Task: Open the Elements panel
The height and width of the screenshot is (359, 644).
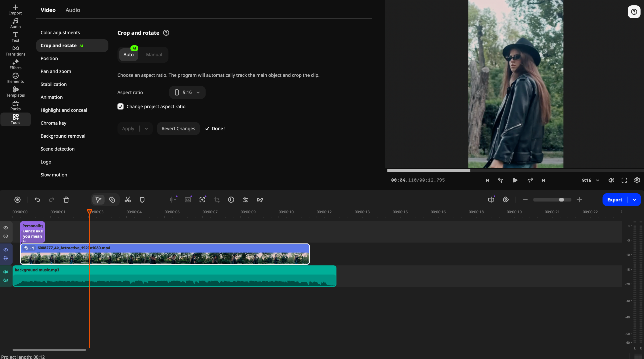Action: tap(15, 78)
